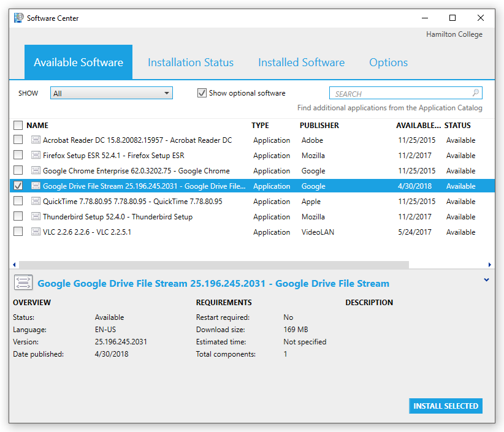504x432 pixels.
Task: Click the Google Drive File Stream details title
Action: click(213, 283)
